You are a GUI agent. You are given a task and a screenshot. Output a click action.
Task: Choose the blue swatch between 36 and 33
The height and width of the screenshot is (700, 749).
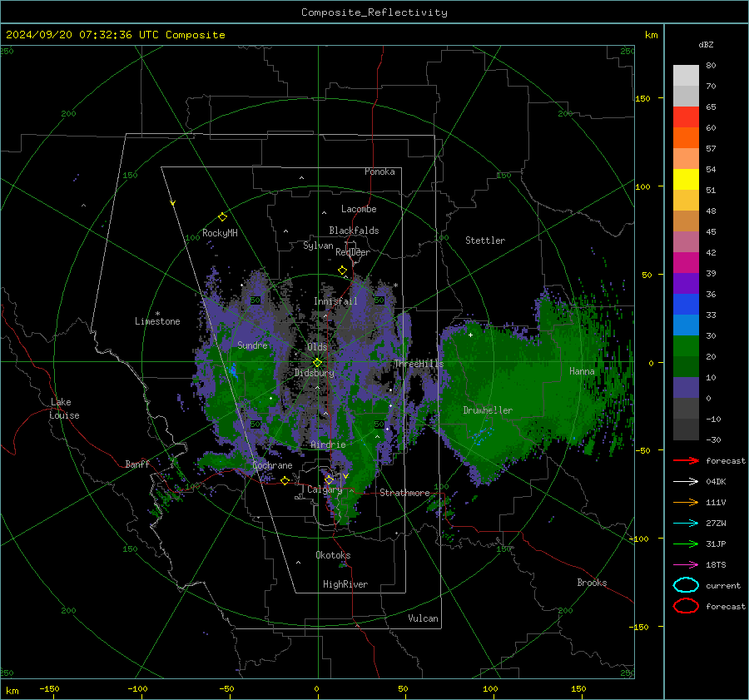pyautogui.click(x=686, y=304)
